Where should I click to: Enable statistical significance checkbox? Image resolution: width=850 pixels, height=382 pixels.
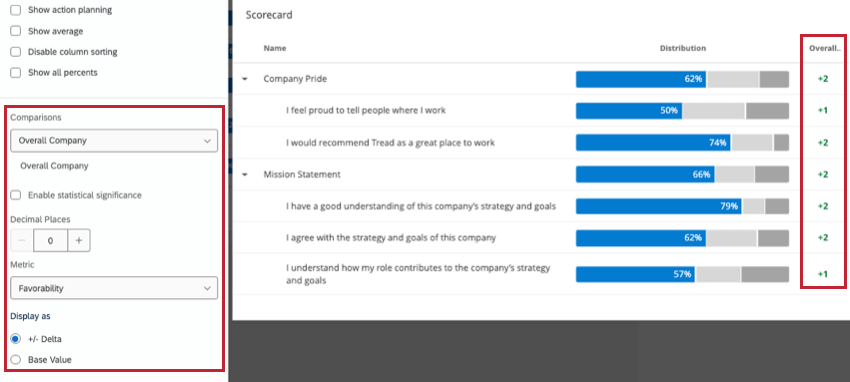[x=16, y=195]
